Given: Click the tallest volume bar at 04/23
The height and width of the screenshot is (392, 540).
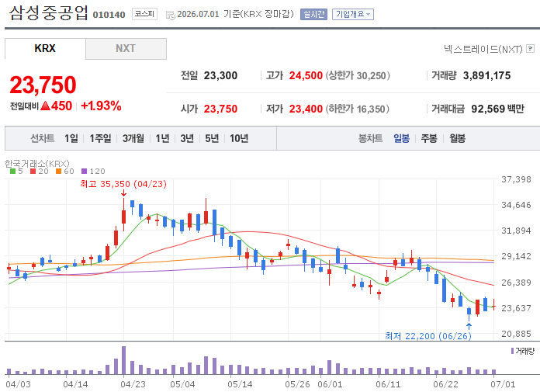Looking at the screenshot, I should [123, 360].
